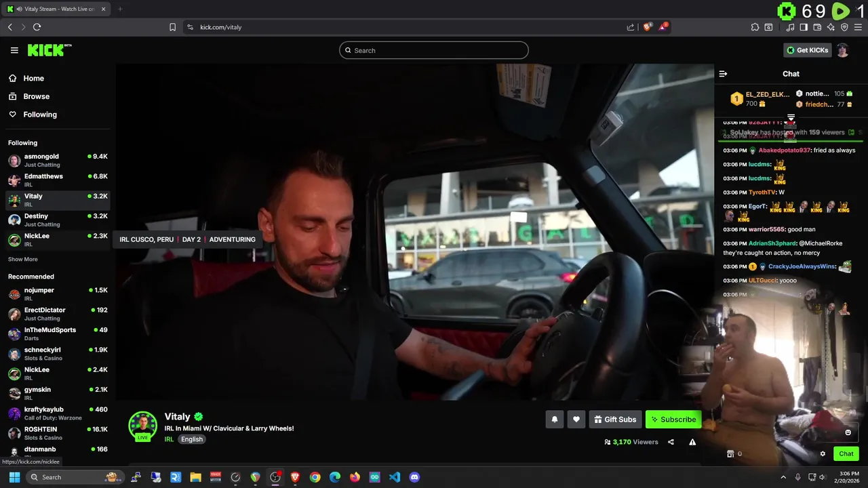This screenshot has width=868, height=488.
Task: Click the Windows taskbar search box
Action: coord(75,477)
